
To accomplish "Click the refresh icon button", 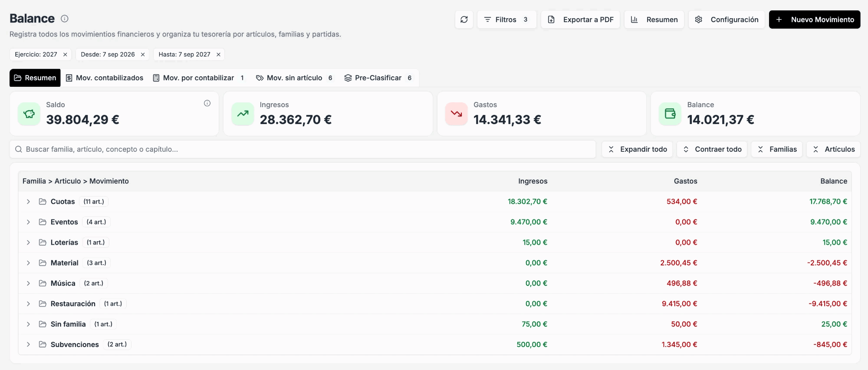I will coord(464,20).
